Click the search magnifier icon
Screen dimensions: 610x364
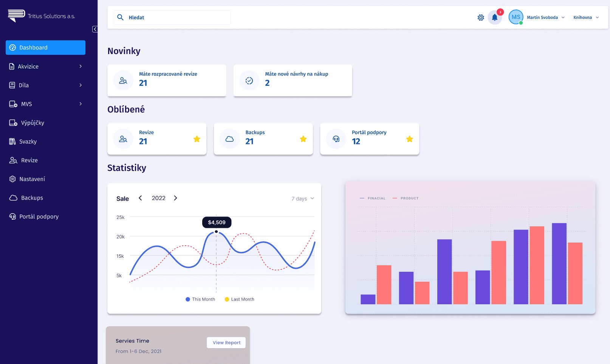pos(120,17)
